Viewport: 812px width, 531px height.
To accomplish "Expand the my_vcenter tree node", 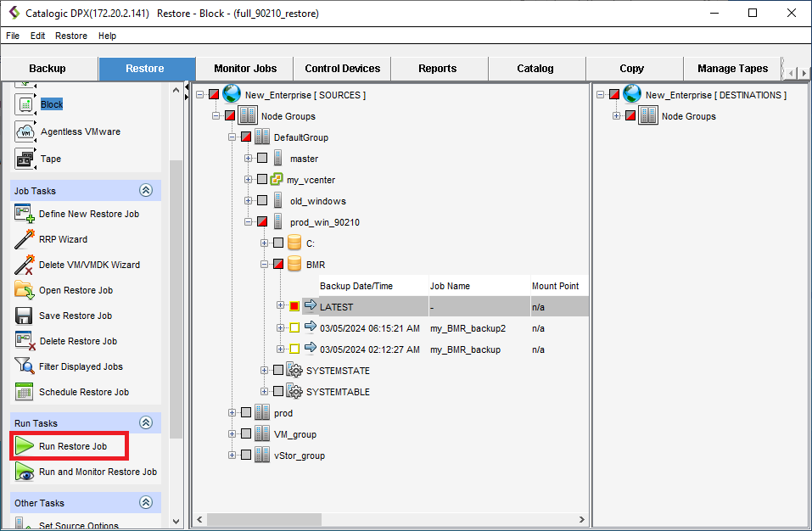I will point(249,180).
